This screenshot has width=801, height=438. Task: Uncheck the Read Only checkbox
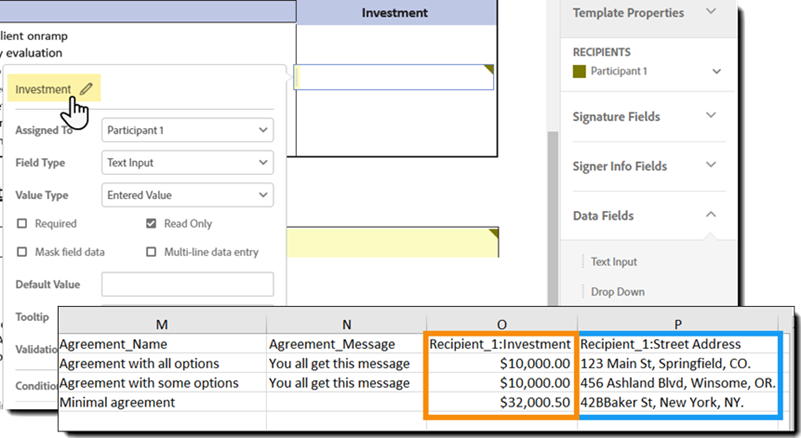pyautogui.click(x=152, y=224)
